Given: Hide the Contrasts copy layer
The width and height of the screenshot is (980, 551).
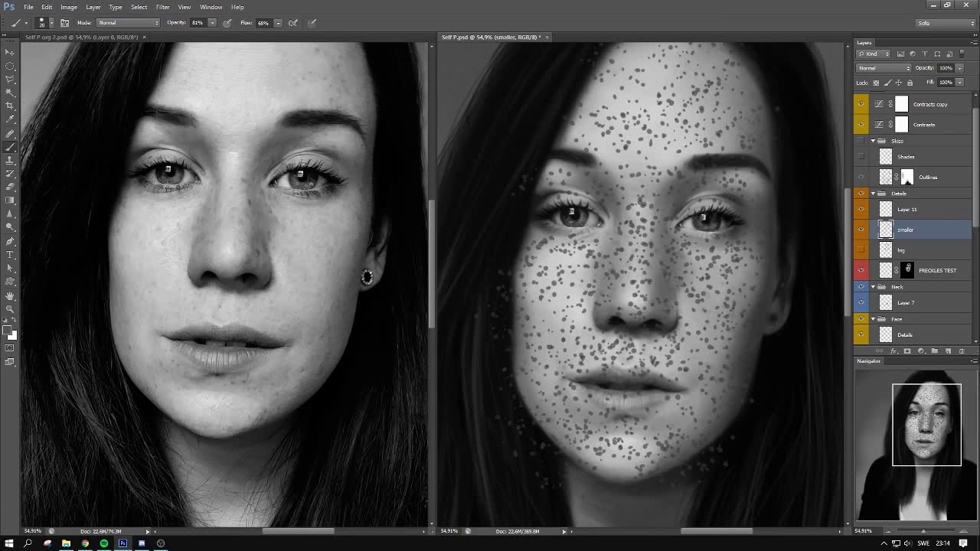Looking at the screenshot, I should (861, 104).
